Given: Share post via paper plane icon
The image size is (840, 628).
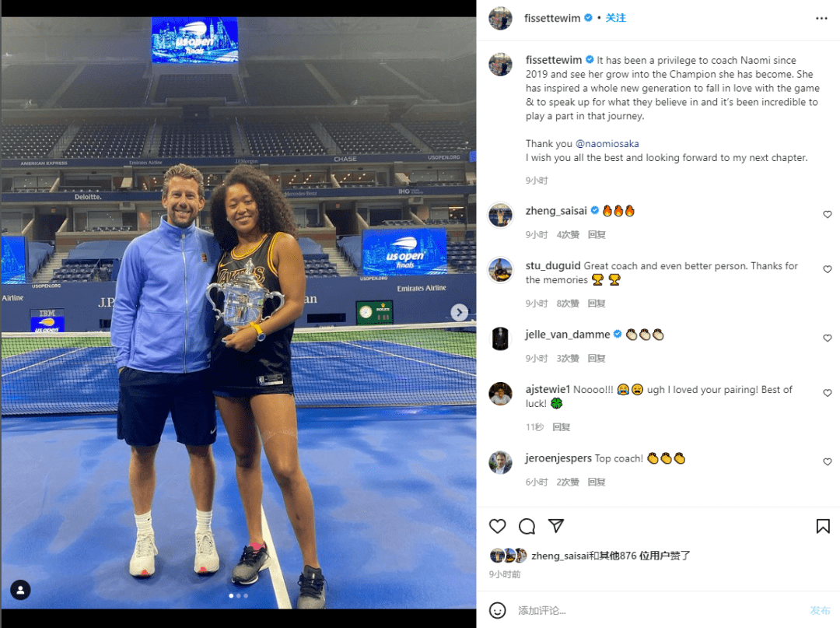Looking at the screenshot, I should 556,525.
